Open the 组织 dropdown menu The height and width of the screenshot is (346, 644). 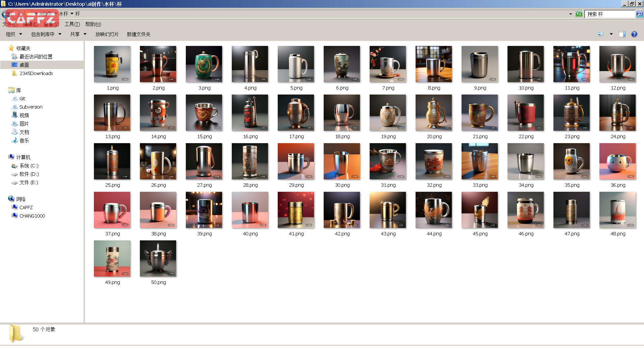[14, 34]
